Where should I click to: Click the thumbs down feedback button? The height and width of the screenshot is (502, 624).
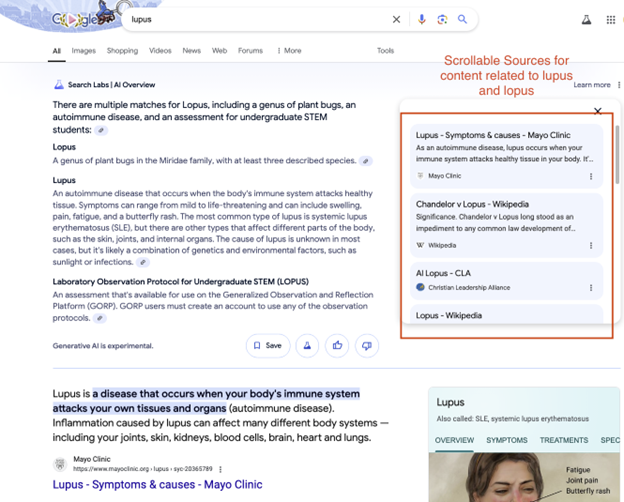pyautogui.click(x=367, y=346)
